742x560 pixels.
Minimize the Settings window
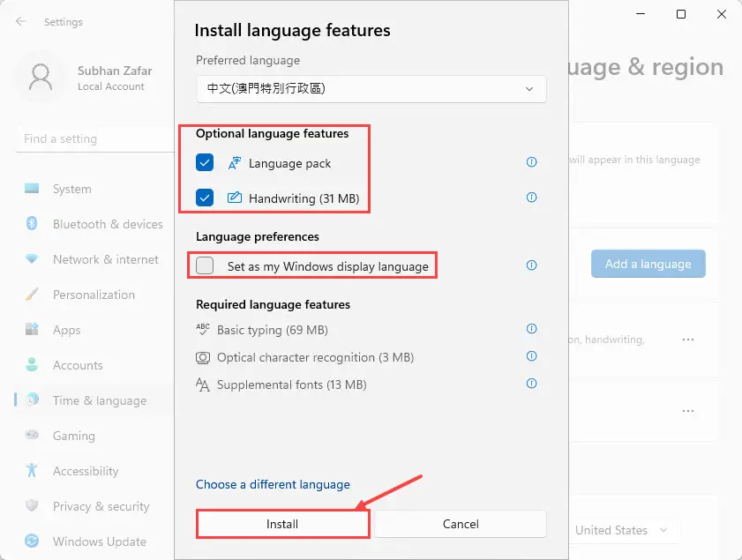pyautogui.click(x=641, y=14)
